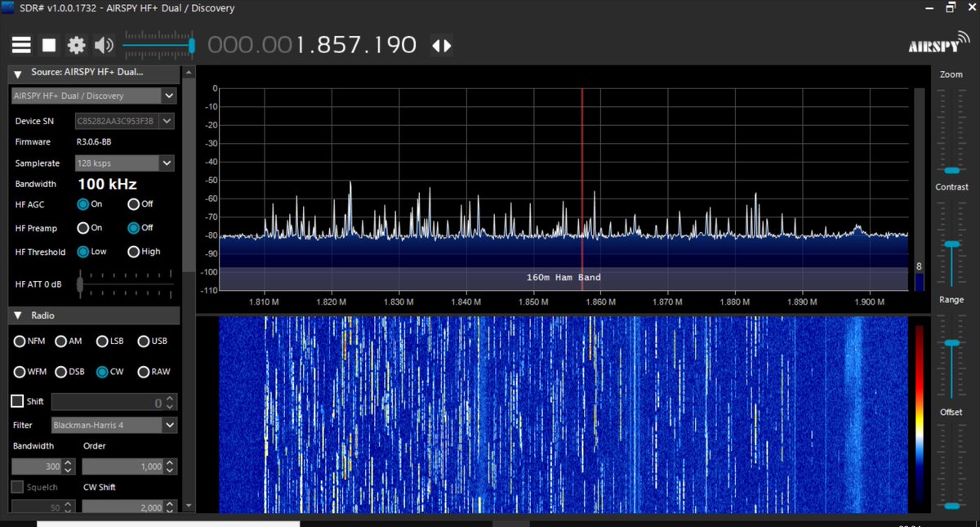Adjust the HF ATT slider
Viewport: 980px width, 527px height.
point(127,284)
